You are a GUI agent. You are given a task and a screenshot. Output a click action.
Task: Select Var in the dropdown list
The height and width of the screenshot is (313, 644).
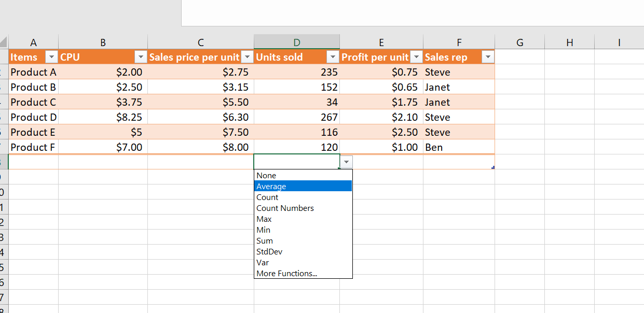[263, 263]
